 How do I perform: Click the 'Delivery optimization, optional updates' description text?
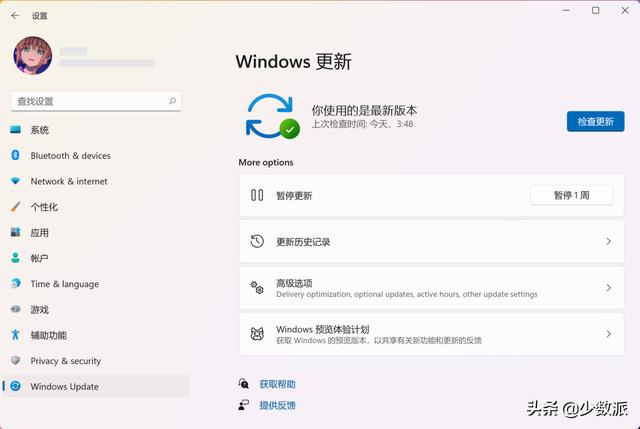(x=407, y=294)
